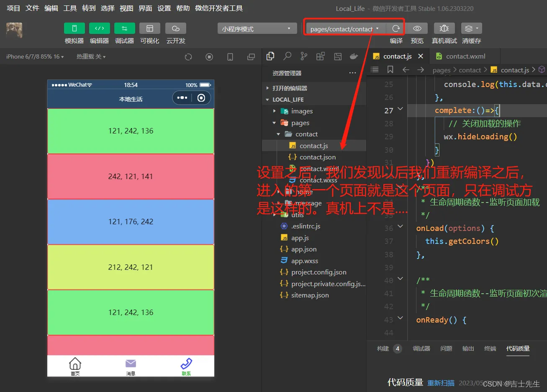Close the contact.js editor tab
The image size is (547, 392).
pyautogui.click(x=421, y=56)
